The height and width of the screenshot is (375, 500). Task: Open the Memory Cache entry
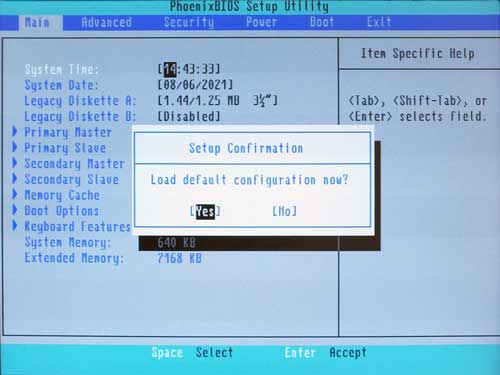click(x=62, y=195)
